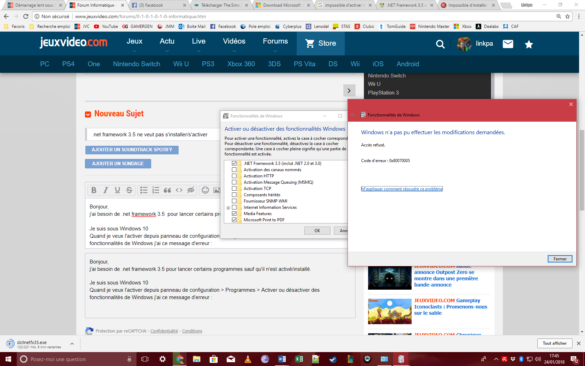Insert a quote block in the editor
Image resolution: width=585 pixels, height=366 pixels.
pyautogui.click(x=168, y=190)
